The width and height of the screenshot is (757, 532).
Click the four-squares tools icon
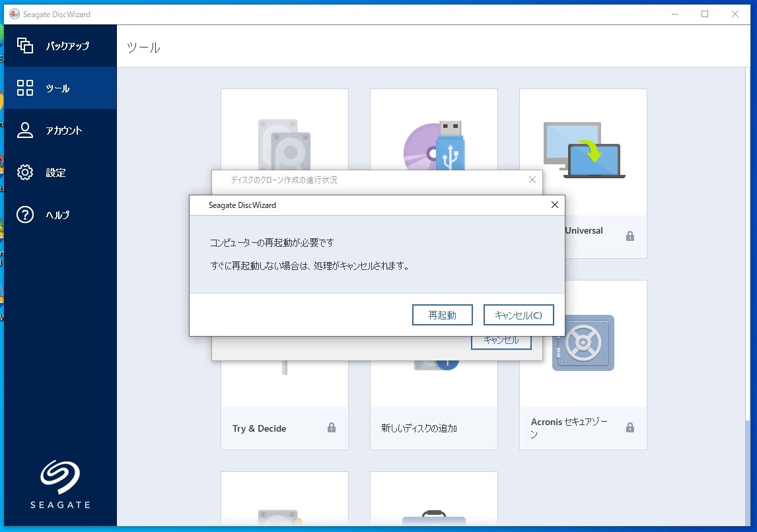[x=25, y=88]
